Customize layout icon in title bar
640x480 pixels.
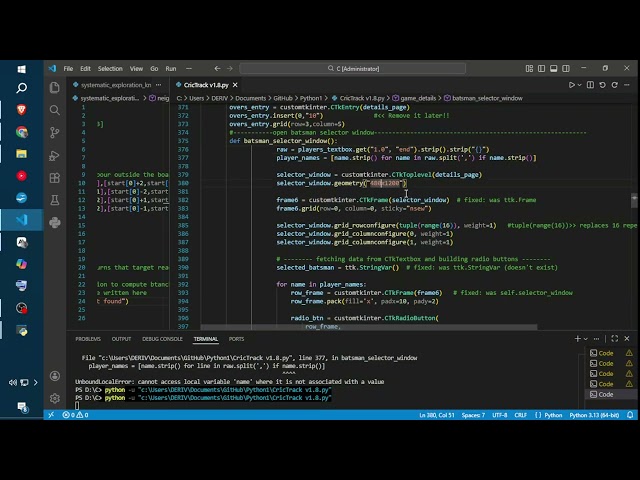coord(529,69)
